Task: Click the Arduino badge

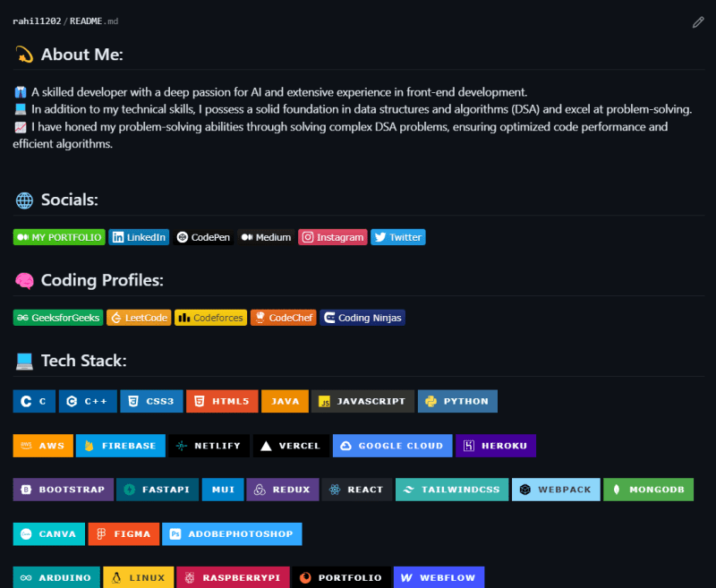Action: pos(56,577)
